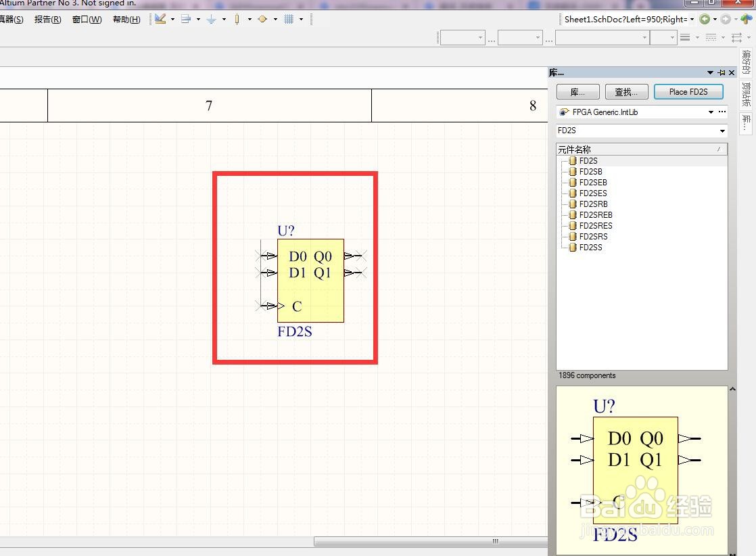Image resolution: width=756 pixels, height=556 pixels.
Task: Click the FD2S symbol preview thumbnail
Action: (x=641, y=470)
